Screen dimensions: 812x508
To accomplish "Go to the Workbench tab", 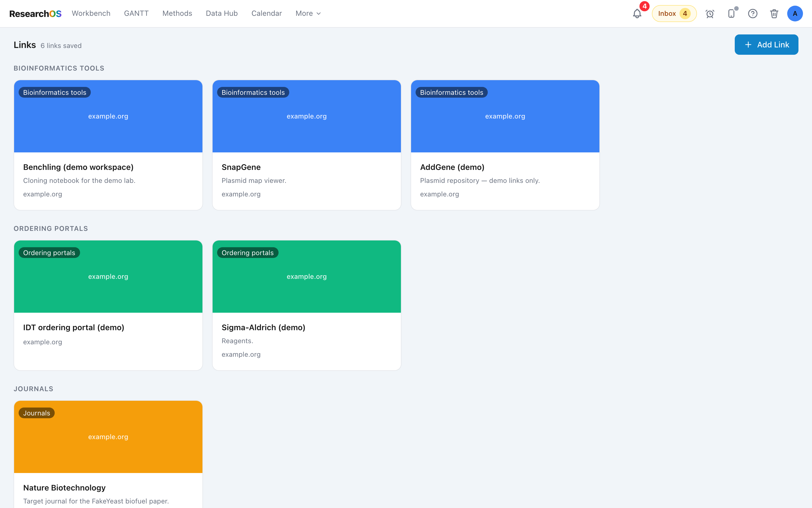I will coord(91,14).
